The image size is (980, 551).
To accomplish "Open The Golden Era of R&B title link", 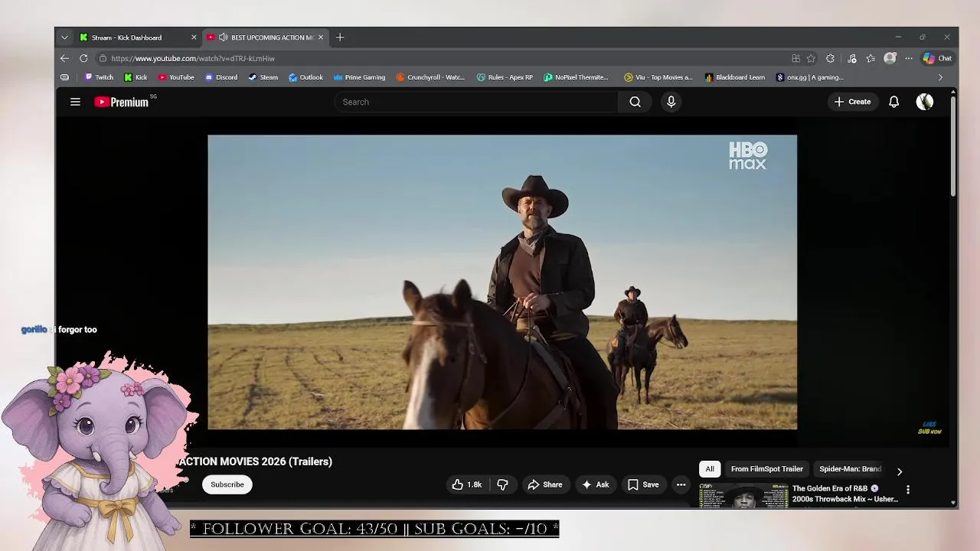I will click(844, 494).
